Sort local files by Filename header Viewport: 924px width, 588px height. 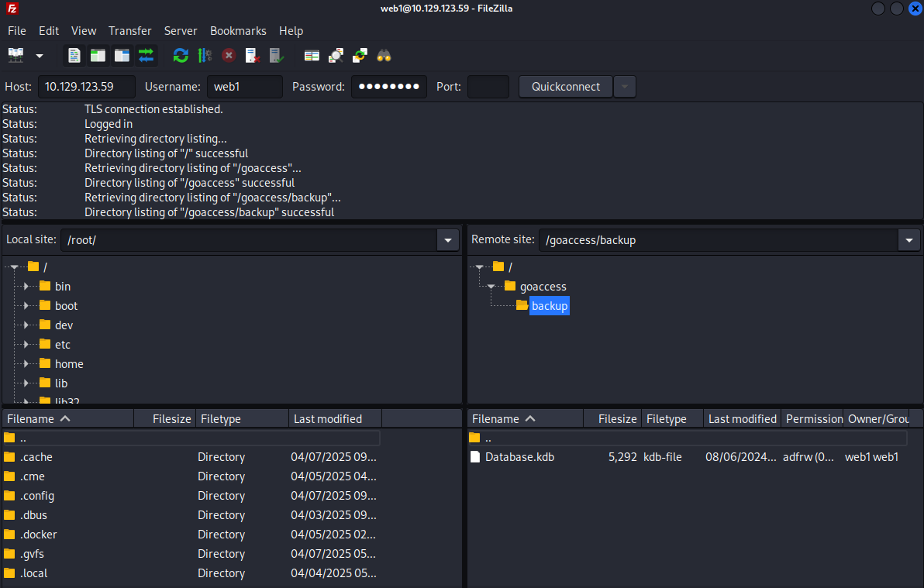pos(68,419)
